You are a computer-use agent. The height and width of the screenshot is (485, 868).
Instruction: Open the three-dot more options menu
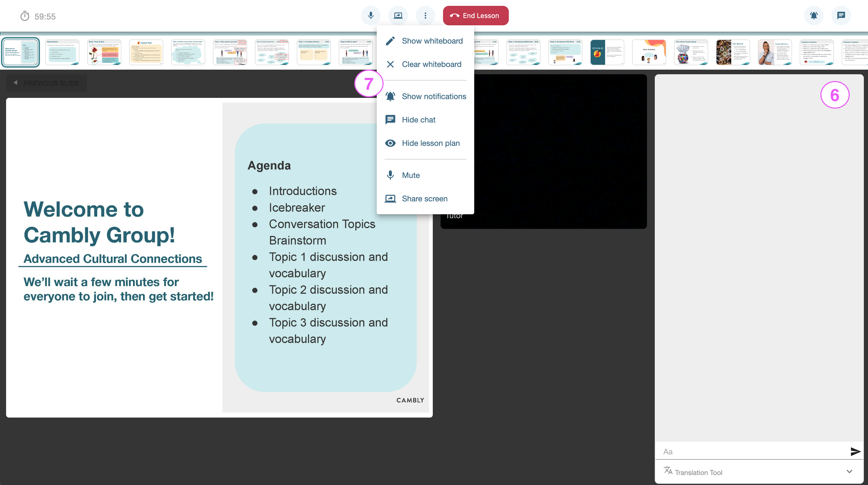425,16
